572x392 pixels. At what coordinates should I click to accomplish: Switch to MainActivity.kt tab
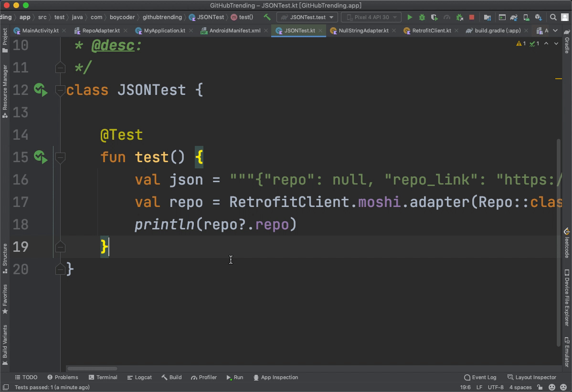pos(40,31)
